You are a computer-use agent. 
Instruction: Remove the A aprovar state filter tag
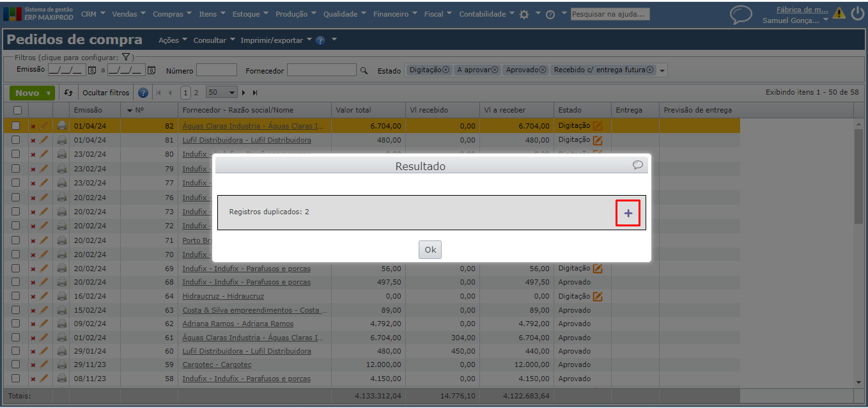point(495,70)
